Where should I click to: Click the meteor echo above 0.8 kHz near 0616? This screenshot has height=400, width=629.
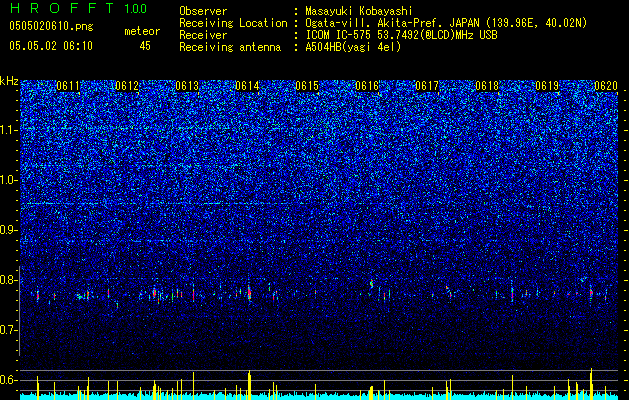[x=371, y=283]
